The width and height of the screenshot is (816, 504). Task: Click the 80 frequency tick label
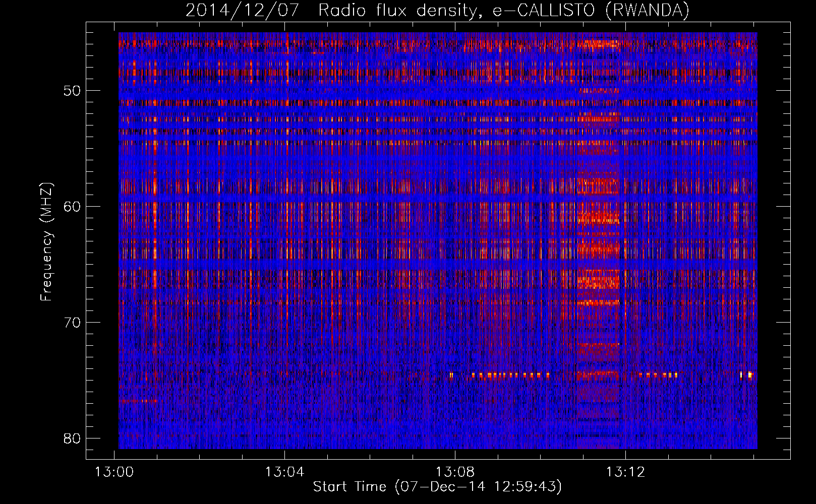(73, 438)
